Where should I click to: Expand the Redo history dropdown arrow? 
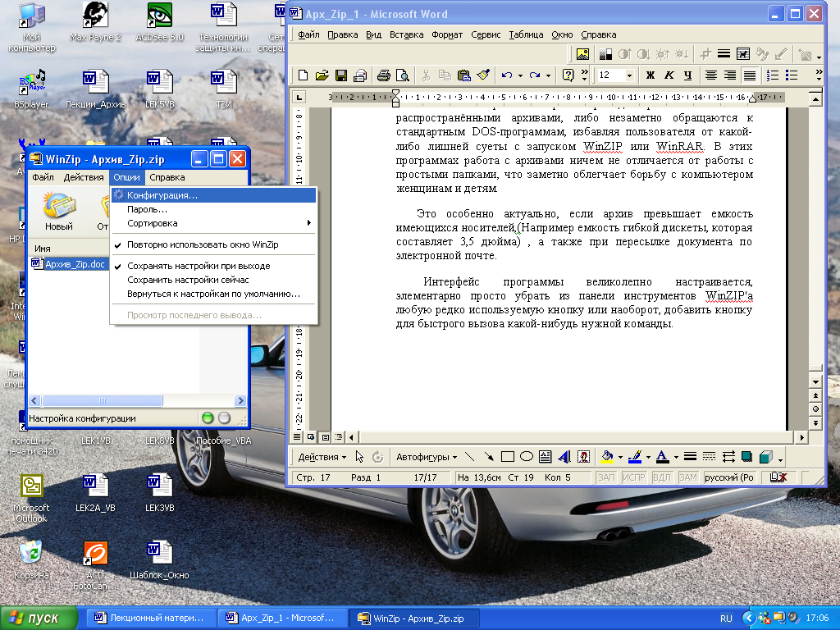pos(548,75)
